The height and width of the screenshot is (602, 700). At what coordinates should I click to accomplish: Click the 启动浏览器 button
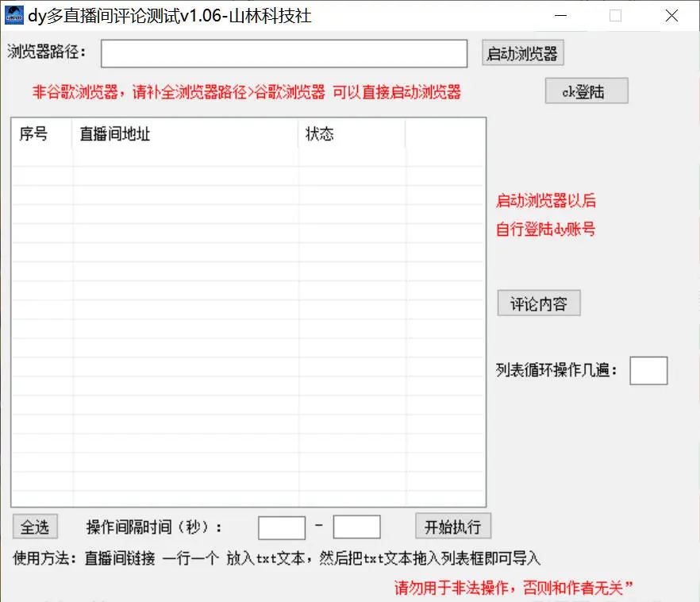(x=523, y=53)
